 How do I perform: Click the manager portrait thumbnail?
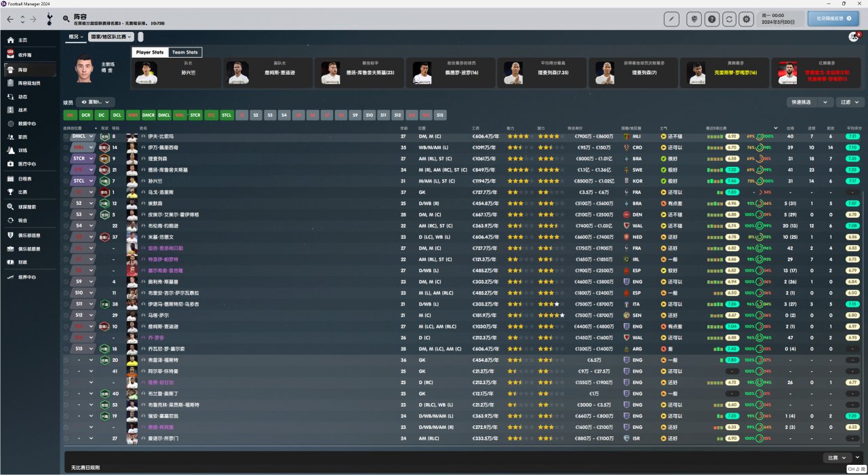[83, 68]
